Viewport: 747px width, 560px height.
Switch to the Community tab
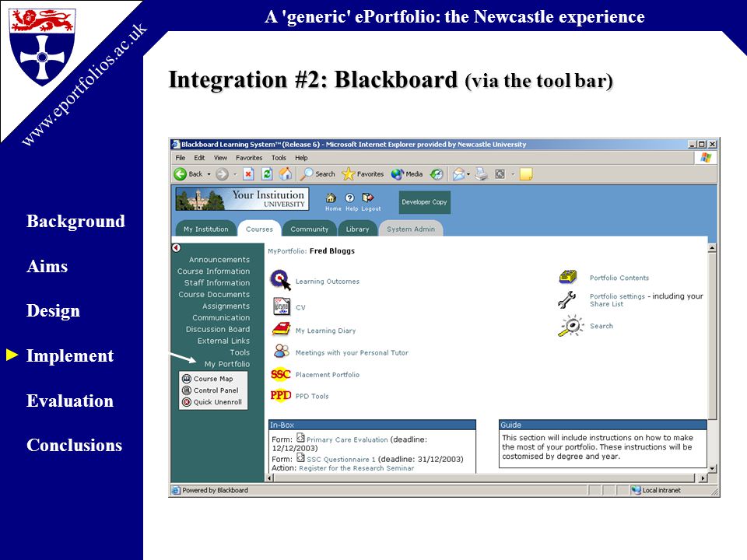pyautogui.click(x=310, y=229)
